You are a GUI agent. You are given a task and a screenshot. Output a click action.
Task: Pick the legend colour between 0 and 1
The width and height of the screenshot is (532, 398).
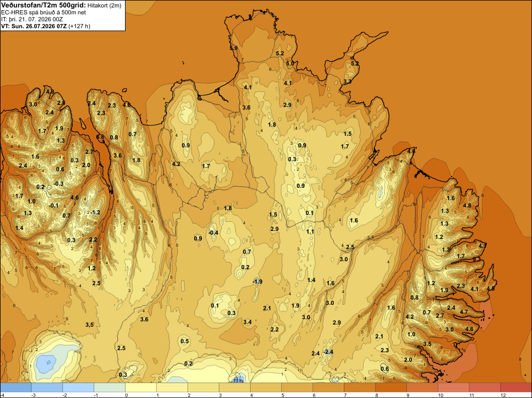[x=141, y=387]
